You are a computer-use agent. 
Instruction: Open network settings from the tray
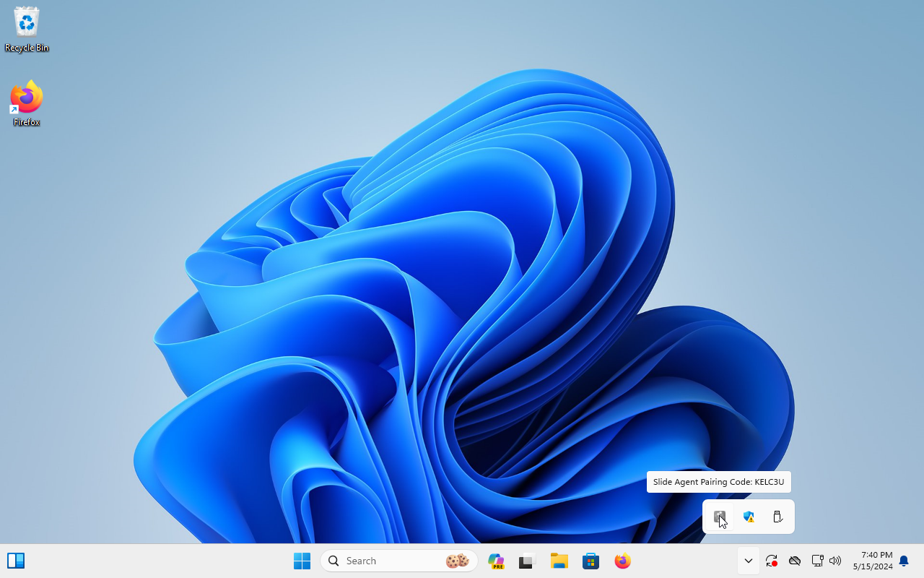817,561
